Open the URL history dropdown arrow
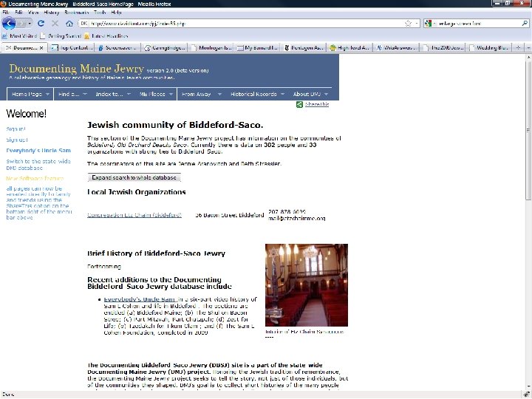The width and height of the screenshot is (532, 399). 417,24
